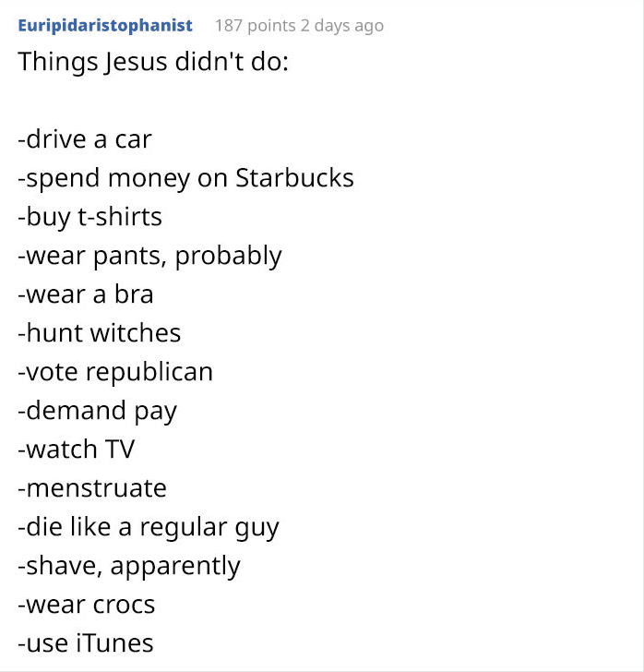The height and width of the screenshot is (672, 644).
Task: Click the heading Things Jesus didn't do
Action: click(153, 62)
